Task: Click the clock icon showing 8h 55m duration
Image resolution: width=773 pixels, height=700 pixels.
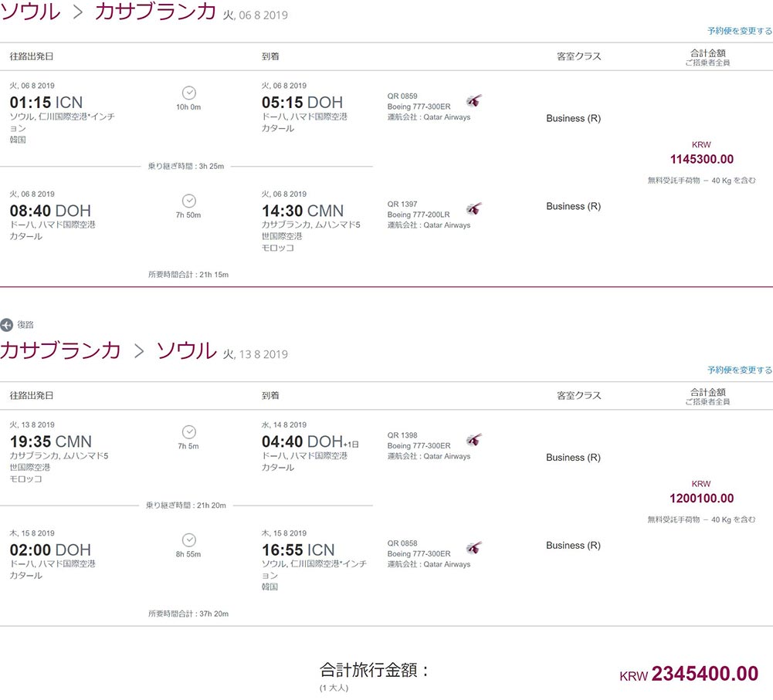Action: click(188, 541)
